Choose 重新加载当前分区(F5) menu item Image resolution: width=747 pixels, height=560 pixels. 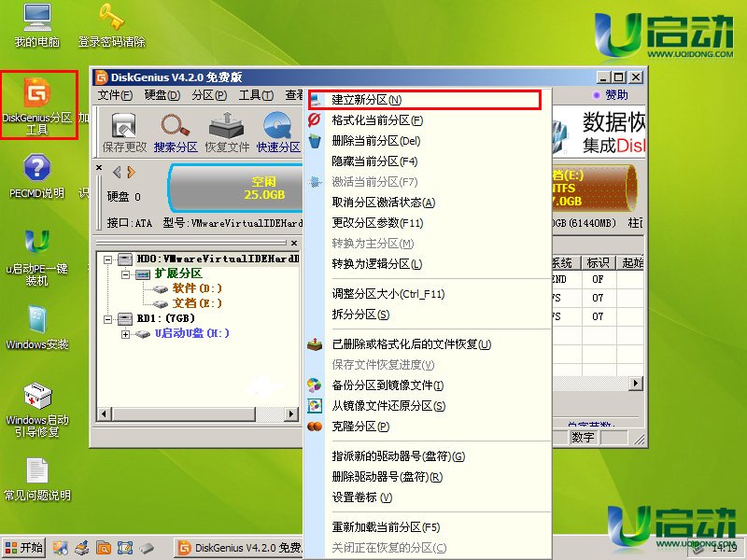(x=428, y=527)
